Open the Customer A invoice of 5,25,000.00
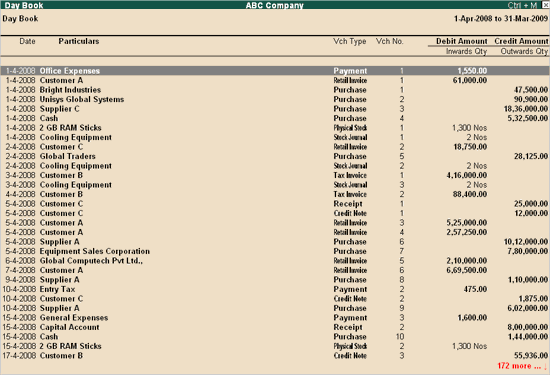The image size is (550, 375). [x=275, y=222]
